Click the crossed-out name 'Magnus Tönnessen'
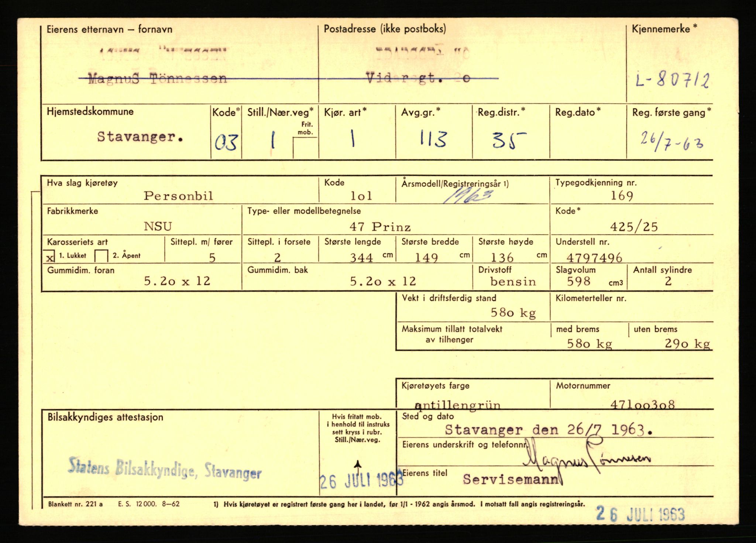The image size is (756, 543). [157, 79]
